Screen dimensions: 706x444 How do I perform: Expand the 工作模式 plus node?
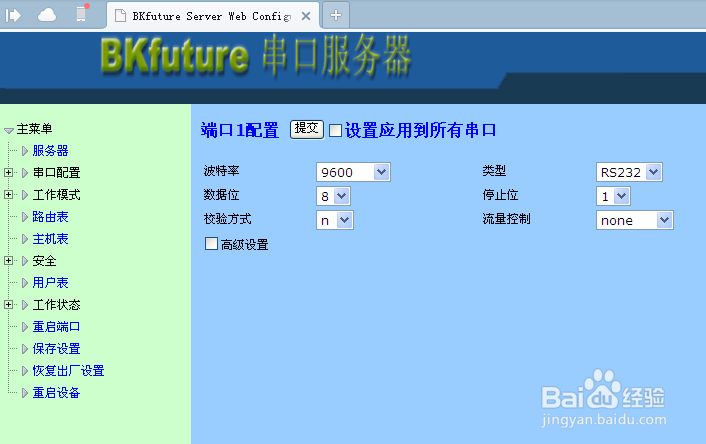coord(8,195)
